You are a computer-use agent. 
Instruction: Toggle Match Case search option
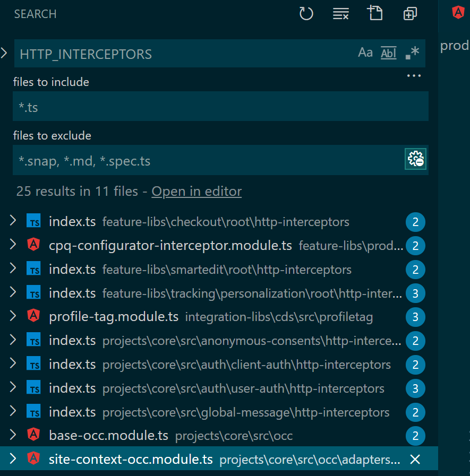tap(365, 53)
